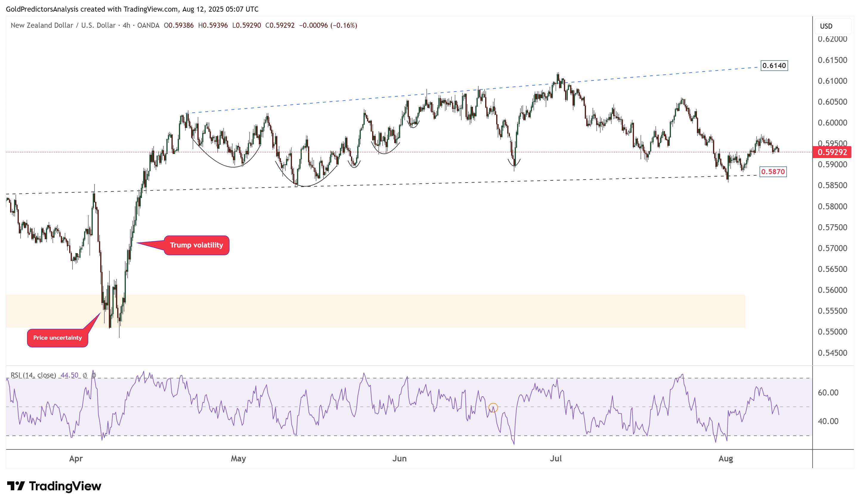Click the 0.58000 price axis label
The width and height of the screenshot is (860, 504).
click(x=832, y=206)
